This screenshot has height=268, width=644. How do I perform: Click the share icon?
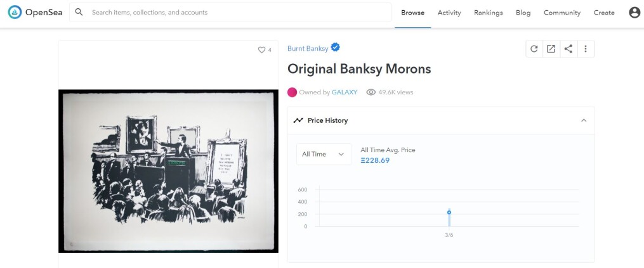pos(568,49)
